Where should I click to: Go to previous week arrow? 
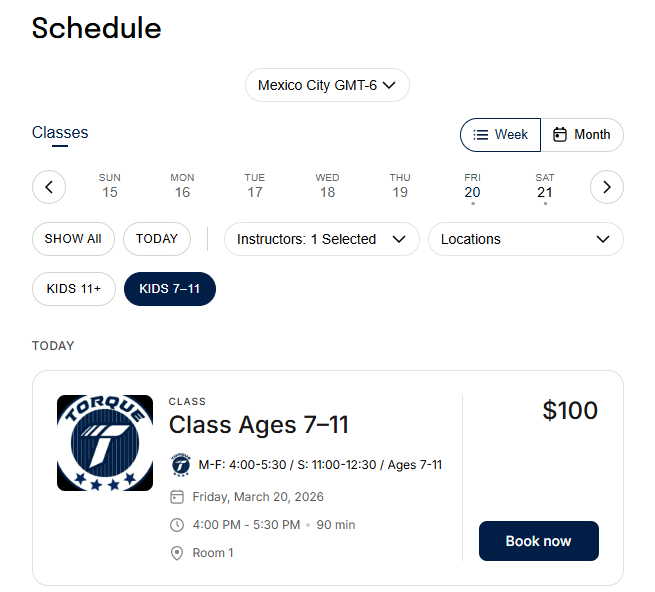click(49, 187)
